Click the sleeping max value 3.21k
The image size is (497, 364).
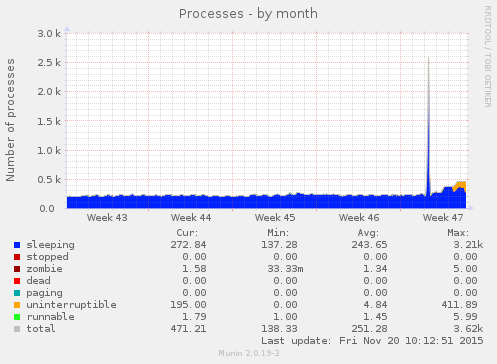[468, 245]
